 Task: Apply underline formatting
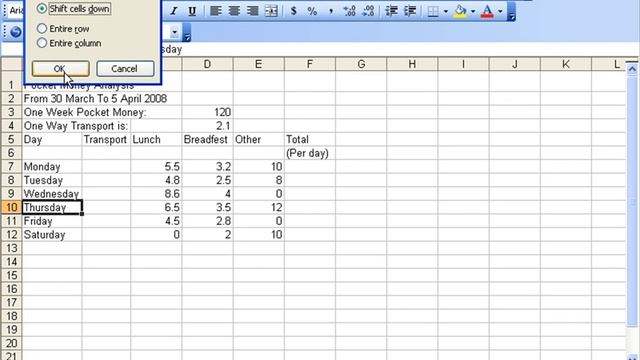click(x=192, y=11)
